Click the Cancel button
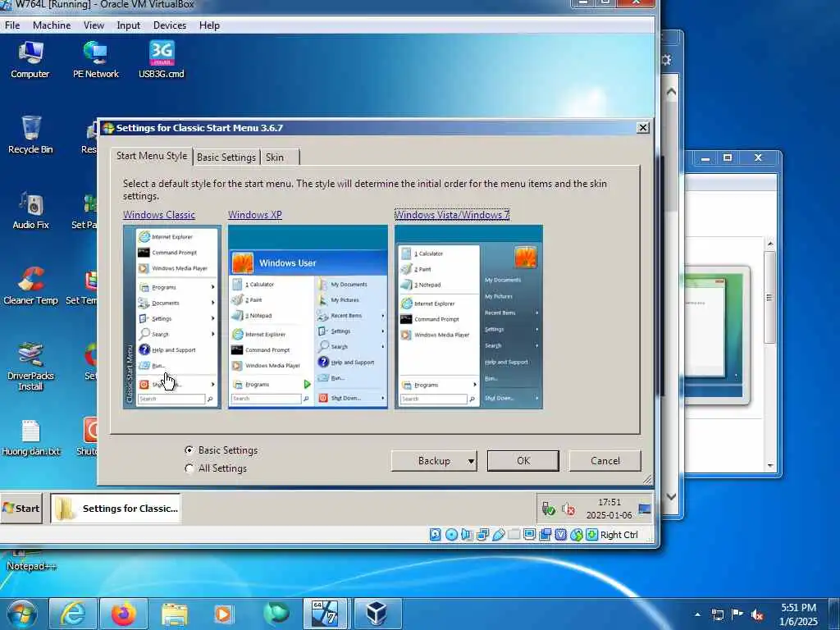This screenshot has height=630, width=840. pos(605,461)
